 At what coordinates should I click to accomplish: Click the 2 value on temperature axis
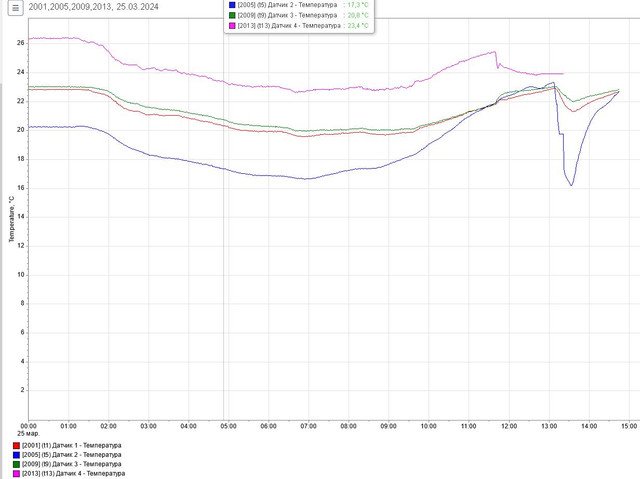22,390
